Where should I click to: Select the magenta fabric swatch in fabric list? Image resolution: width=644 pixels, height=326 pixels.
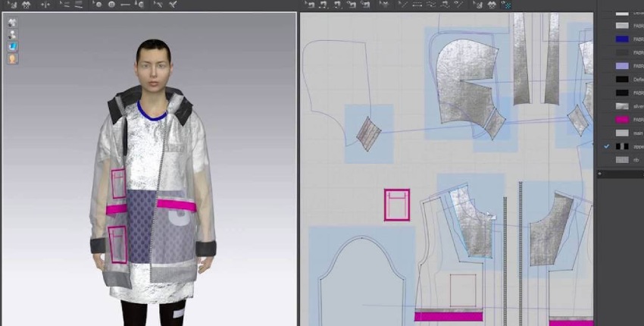[622, 120]
